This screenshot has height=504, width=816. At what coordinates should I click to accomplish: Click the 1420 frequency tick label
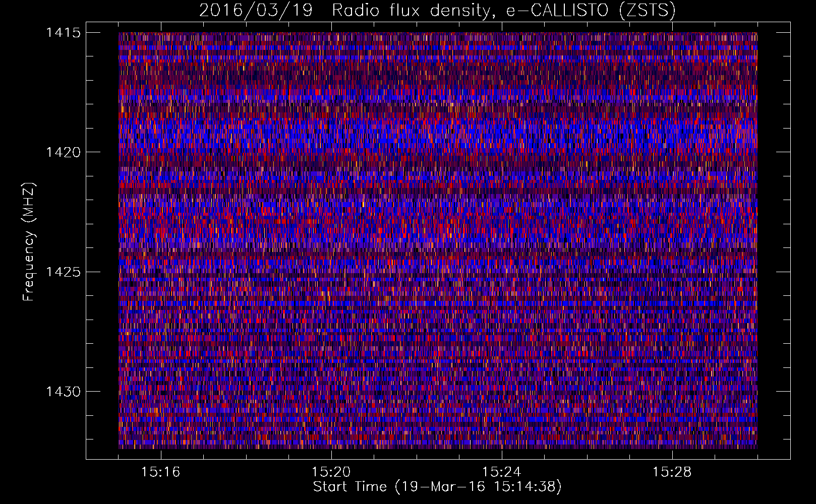(x=63, y=152)
